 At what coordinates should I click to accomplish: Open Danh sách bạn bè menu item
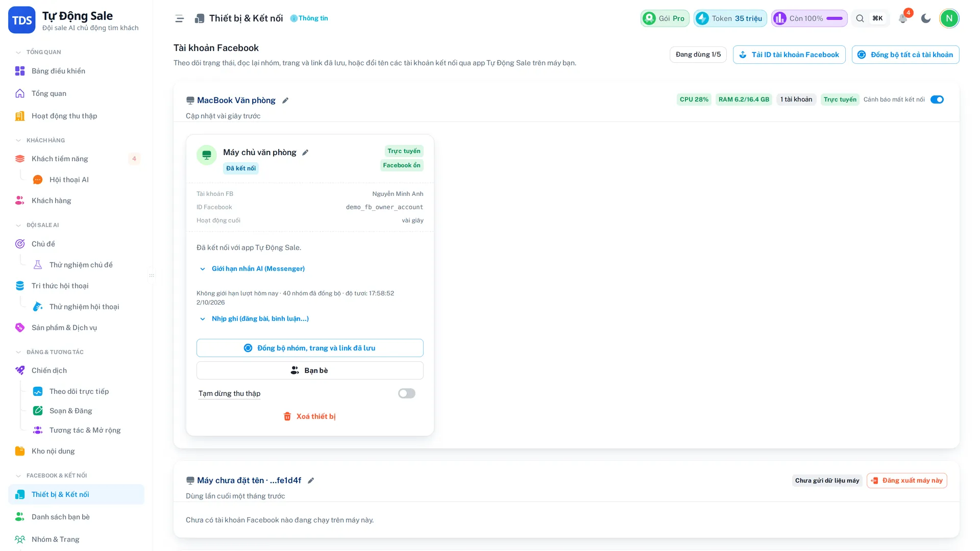(77, 517)
